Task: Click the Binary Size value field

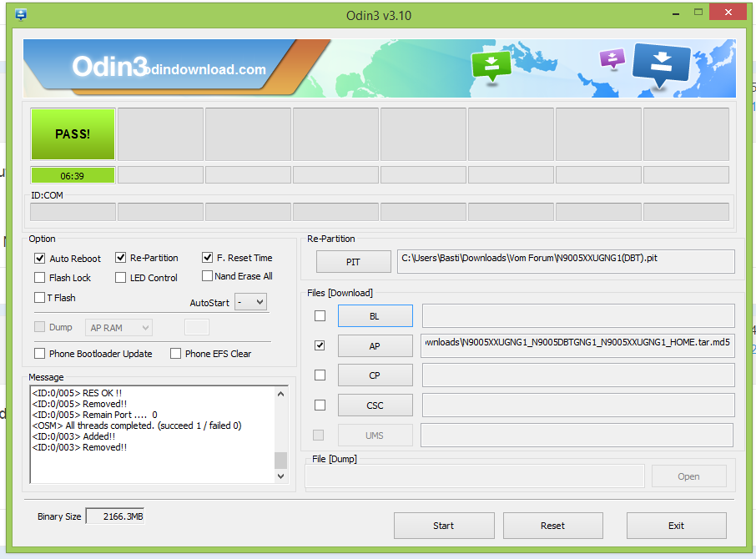Action: coord(115,516)
